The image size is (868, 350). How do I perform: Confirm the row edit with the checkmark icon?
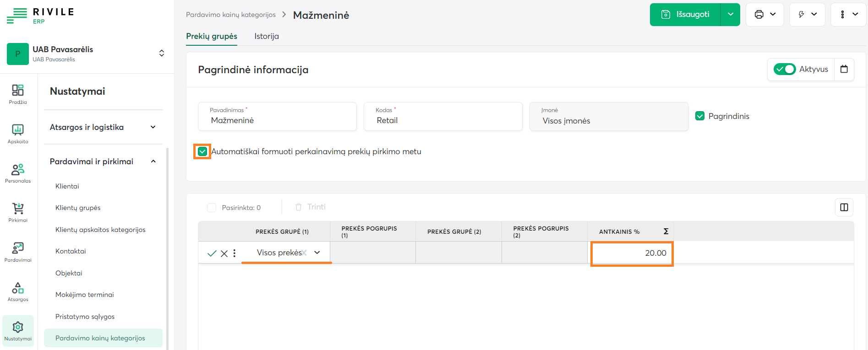212,253
